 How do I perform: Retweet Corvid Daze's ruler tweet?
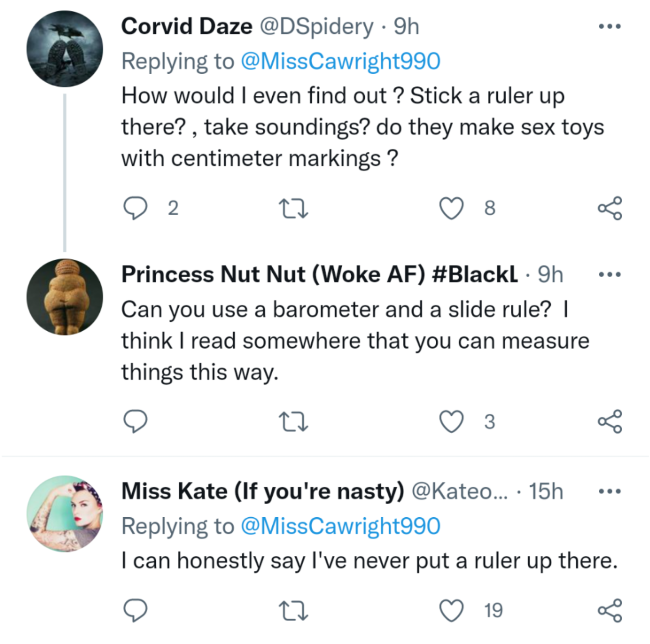tap(293, 209)
